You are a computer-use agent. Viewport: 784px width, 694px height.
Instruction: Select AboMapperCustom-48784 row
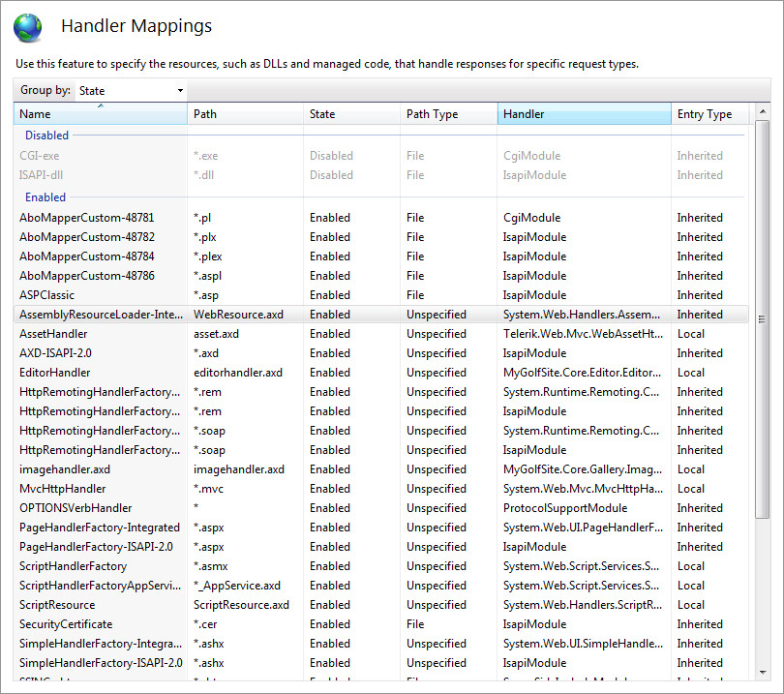[x=381, y=256]
